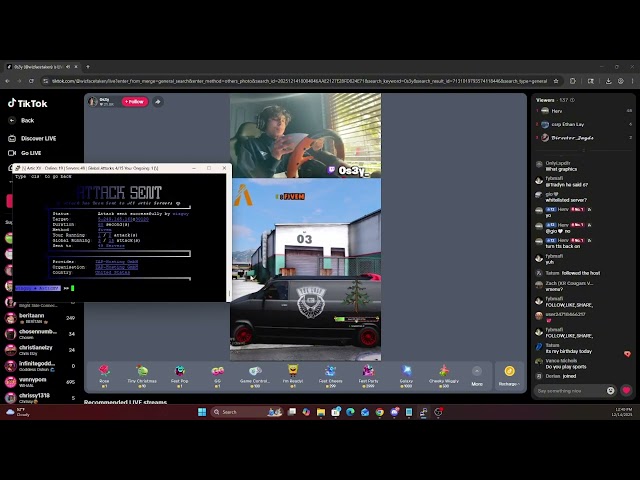The width and height of the screenshot is (640, 480).
Task: Open the taskbar clock and date
Action: [622, 412]
